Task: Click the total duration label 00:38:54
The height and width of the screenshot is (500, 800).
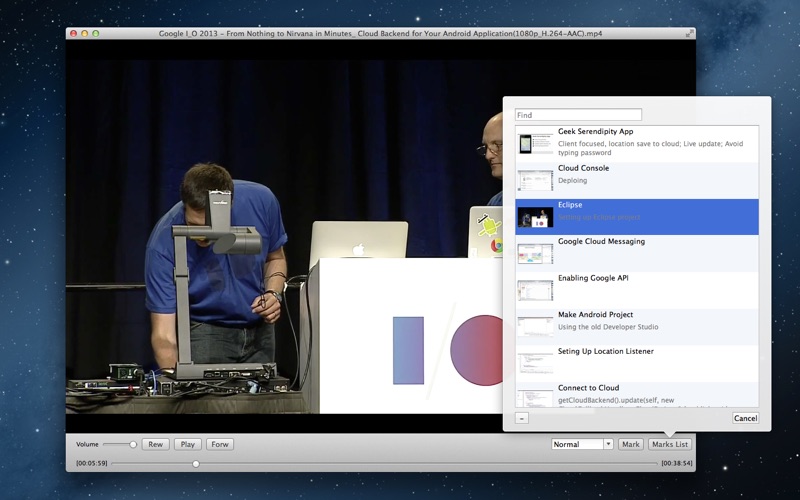Action: click(x=677, y=463)
